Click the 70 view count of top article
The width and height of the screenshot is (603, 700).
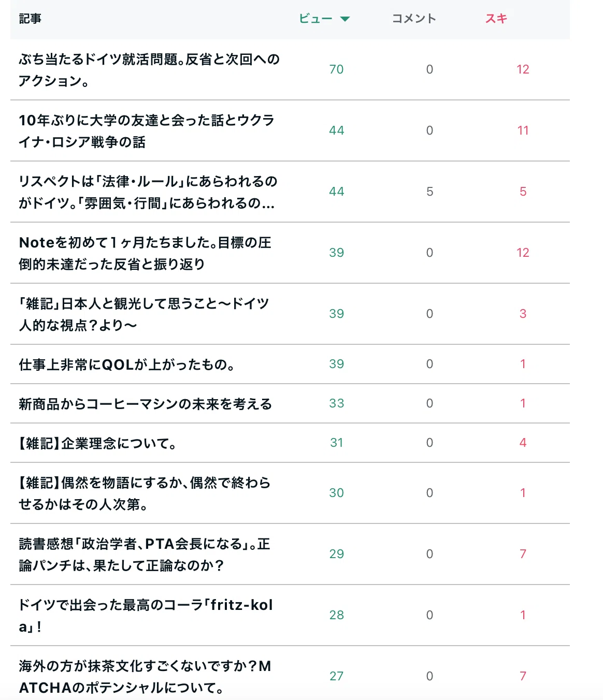click(337, 69)
